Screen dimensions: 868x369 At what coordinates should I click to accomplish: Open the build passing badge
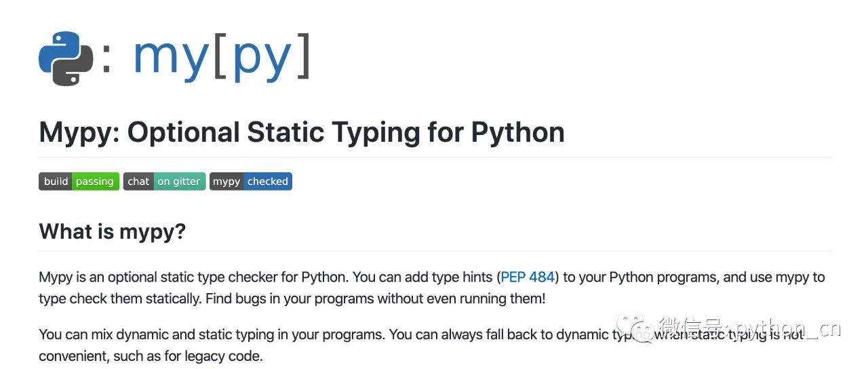coord(79,181)
